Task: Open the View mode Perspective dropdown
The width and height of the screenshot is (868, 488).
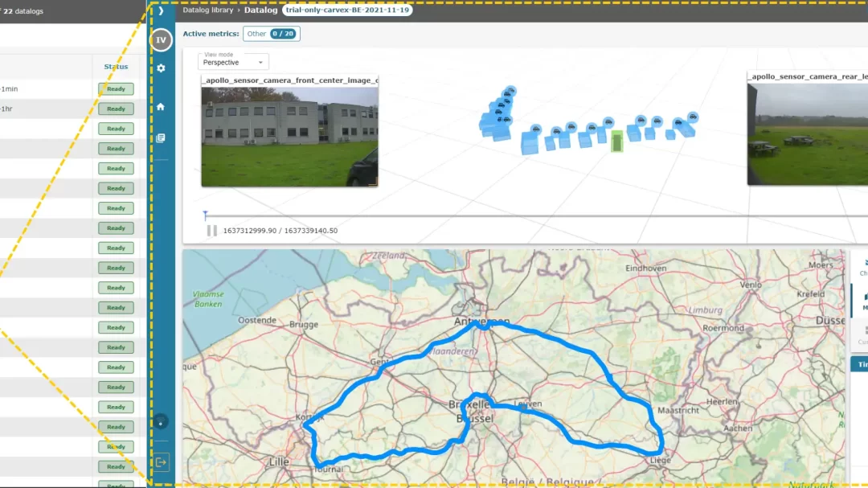Action: pos(234,62)
